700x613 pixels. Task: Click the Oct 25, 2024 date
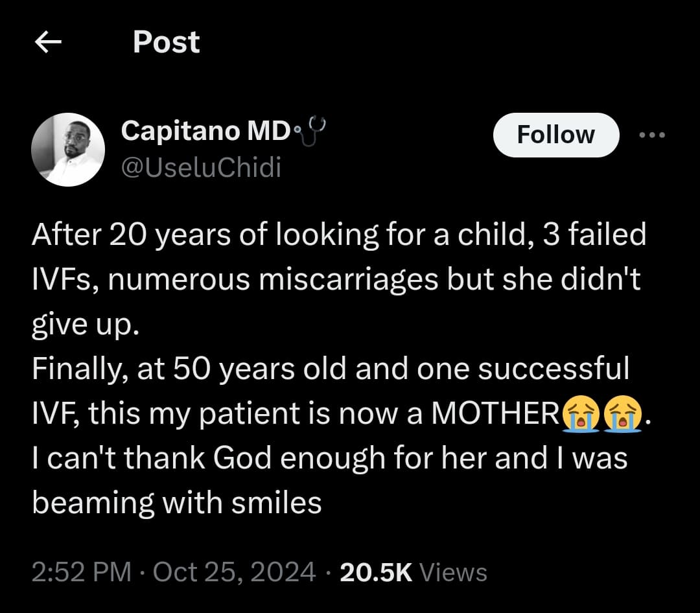(233, 573)
